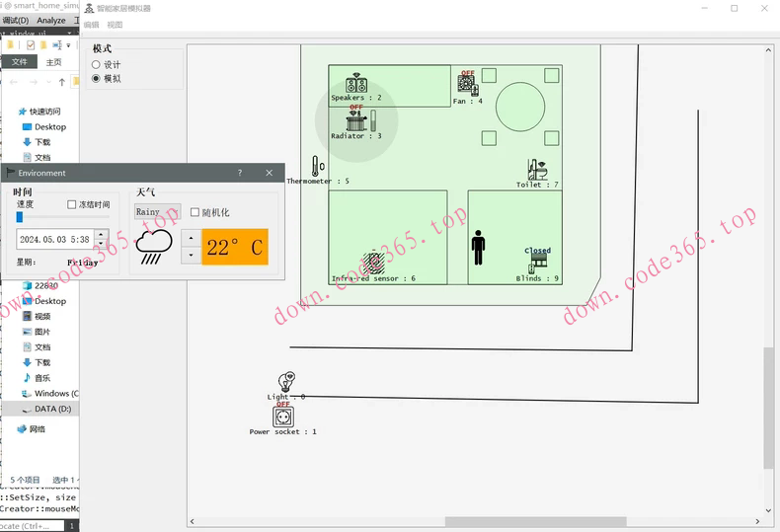780x532 pixels.
Task: Switch to the 主页 tab in Explorer
Action: coord(53,61)
